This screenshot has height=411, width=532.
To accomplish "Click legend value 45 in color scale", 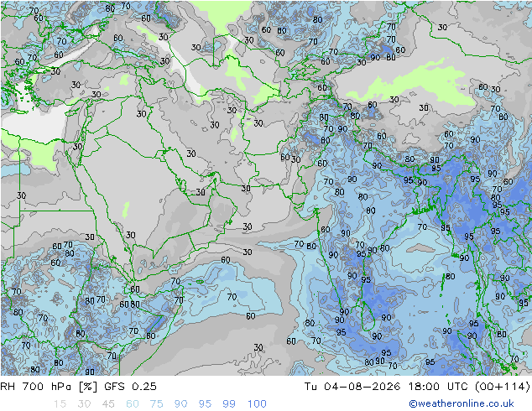I will (108, 404).
